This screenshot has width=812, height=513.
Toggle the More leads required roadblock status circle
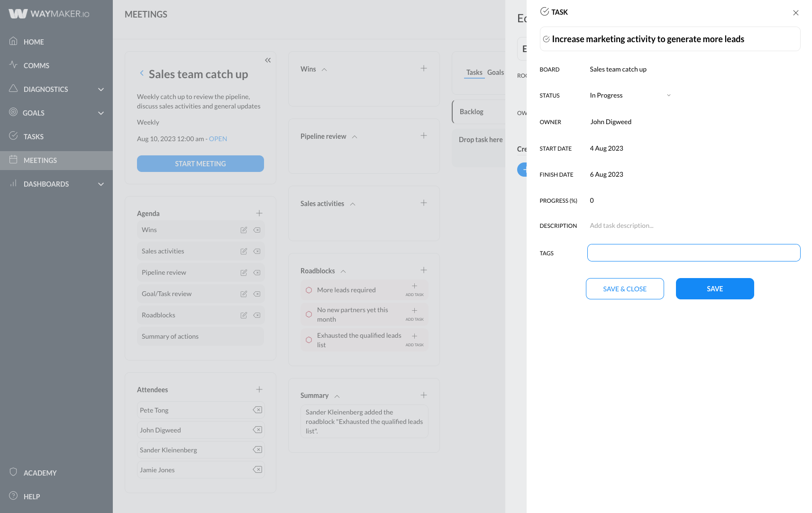[309, 290]
